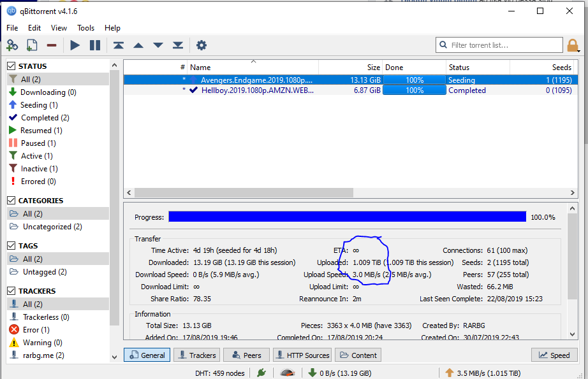Toggle the TRACKERS section checkbox

(11, 291)
